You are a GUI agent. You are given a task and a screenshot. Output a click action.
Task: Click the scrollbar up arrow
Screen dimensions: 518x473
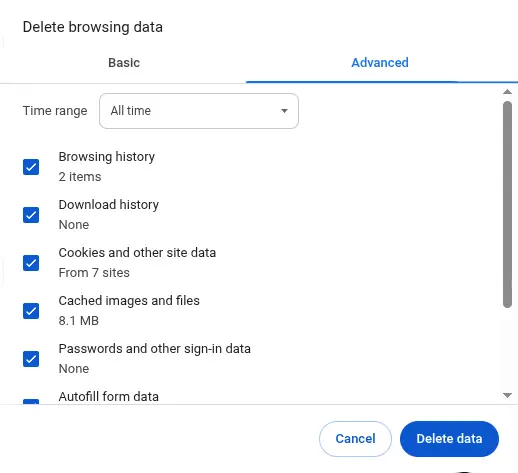[507, 92]
